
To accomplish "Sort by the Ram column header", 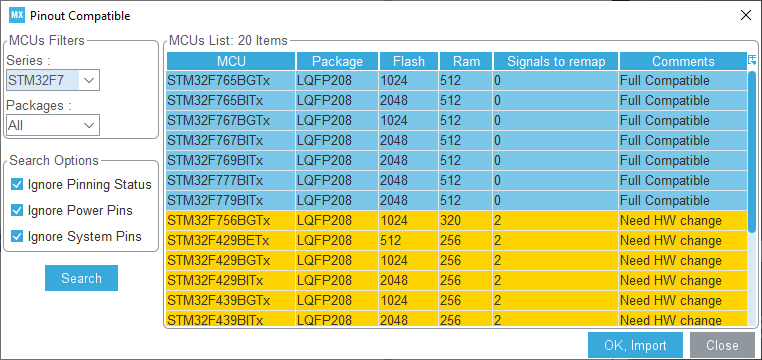I will point(466,61).
